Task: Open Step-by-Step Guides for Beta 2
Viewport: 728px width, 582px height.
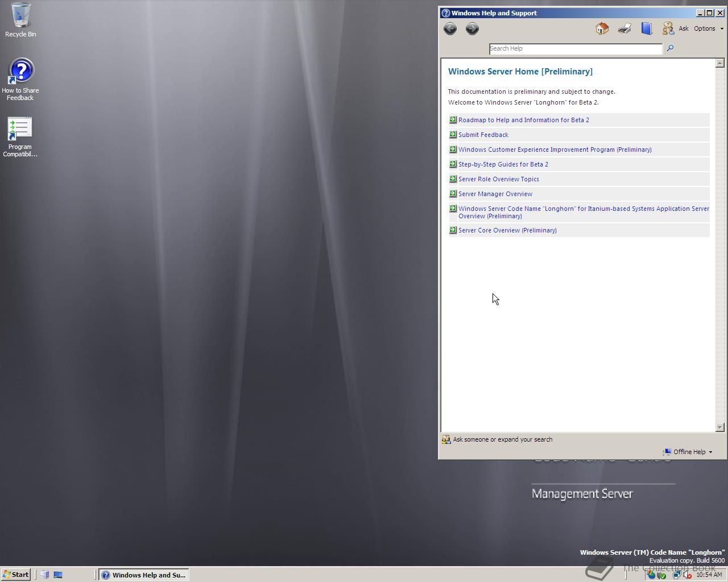Action: point(503,164)
